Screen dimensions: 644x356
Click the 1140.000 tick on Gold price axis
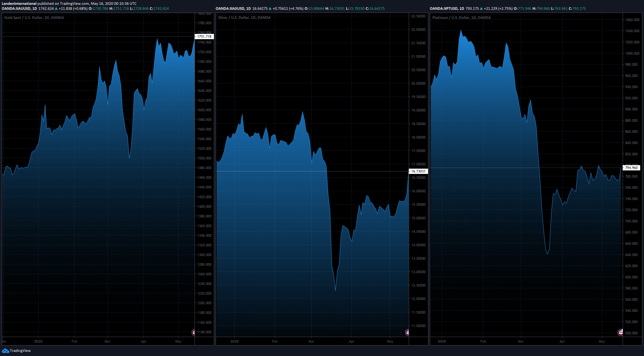coord(204,332)
